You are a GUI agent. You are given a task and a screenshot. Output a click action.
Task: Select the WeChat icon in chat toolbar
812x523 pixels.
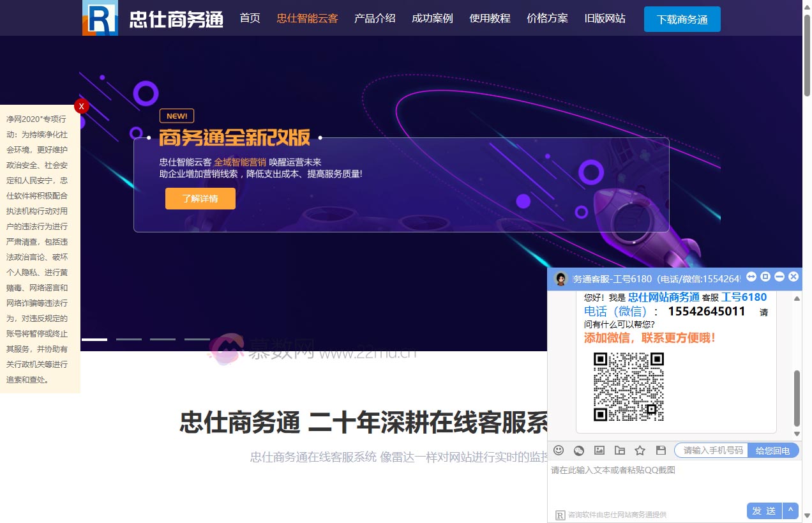579,450
